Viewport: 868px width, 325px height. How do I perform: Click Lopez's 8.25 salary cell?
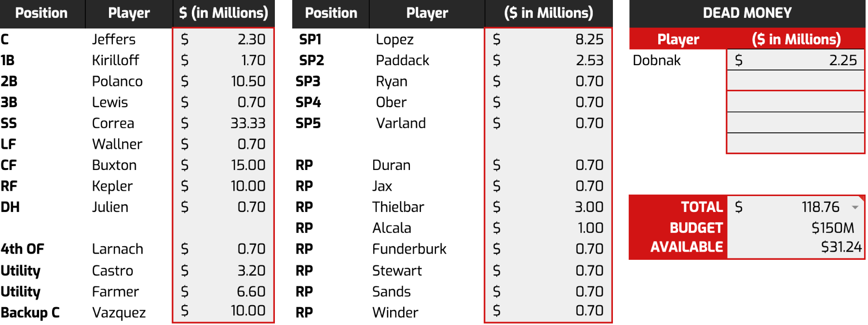(548, 39)
